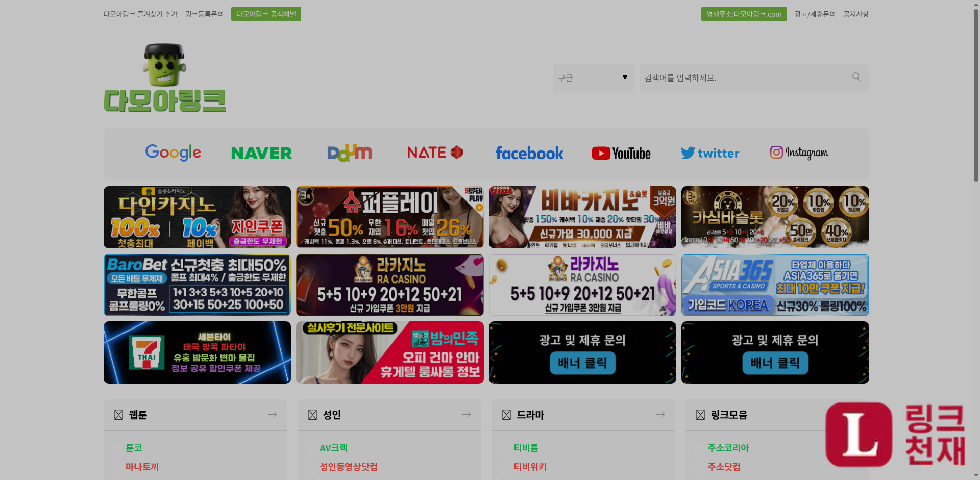Click the Google logo shortcut

pos(173,153)
